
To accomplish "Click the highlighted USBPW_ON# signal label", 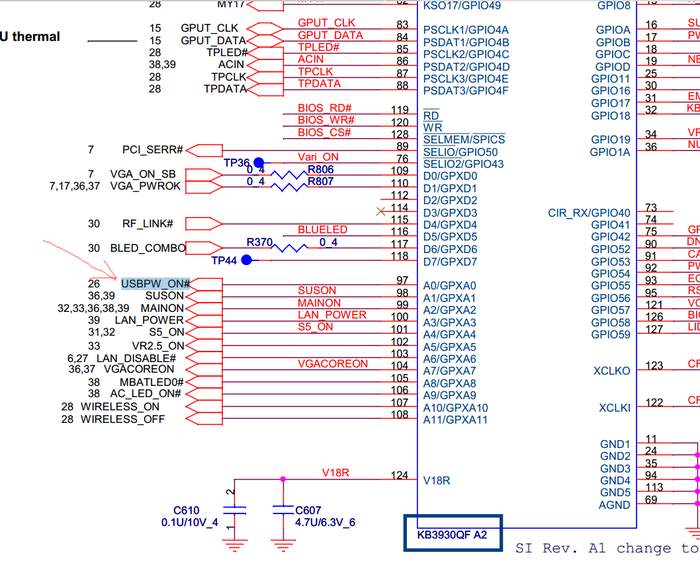I will [155, 284].
